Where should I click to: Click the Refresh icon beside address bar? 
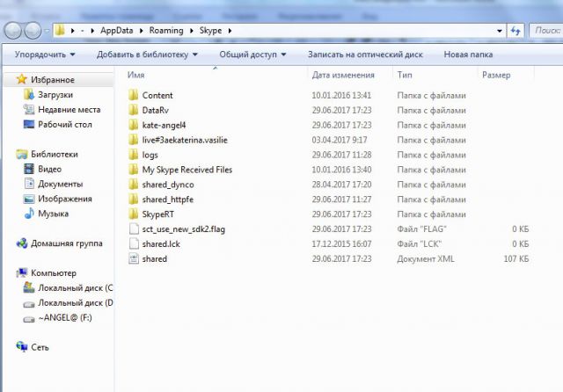[x=515, y=31]
